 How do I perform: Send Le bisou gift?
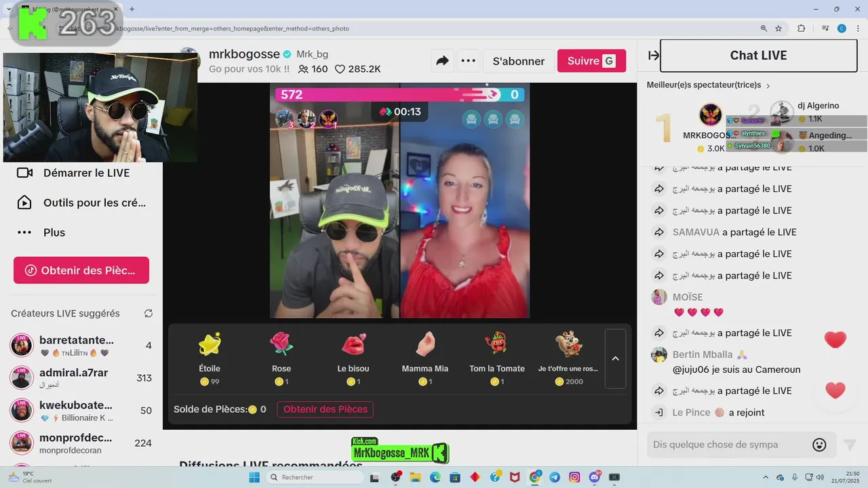click(353, 359)
